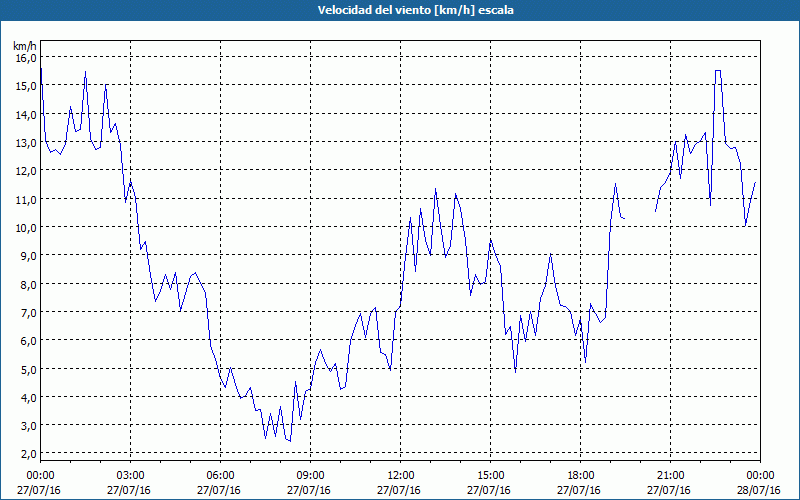
Task: Click the 'km/h' axis unit label
Action: click(25, 46)
